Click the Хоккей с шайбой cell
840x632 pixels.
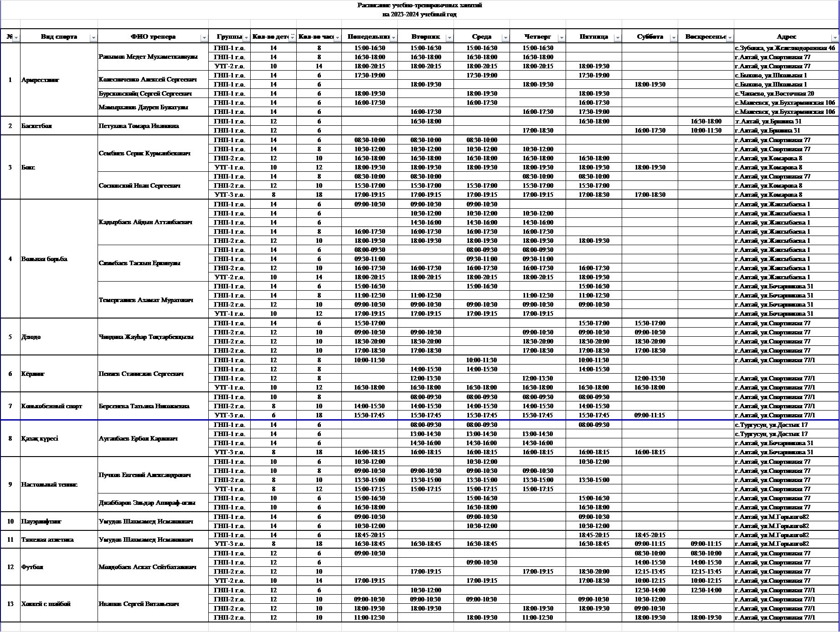click(46, 604)
